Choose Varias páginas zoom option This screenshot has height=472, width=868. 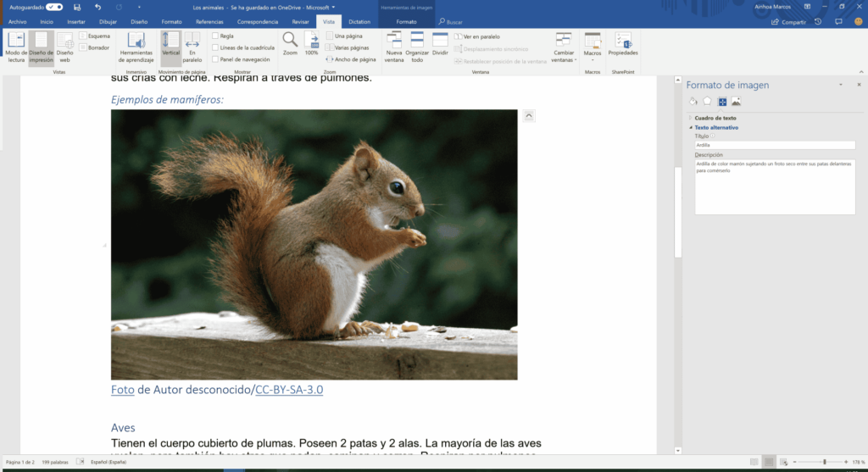pyautogui.click(x=348, y=47)
